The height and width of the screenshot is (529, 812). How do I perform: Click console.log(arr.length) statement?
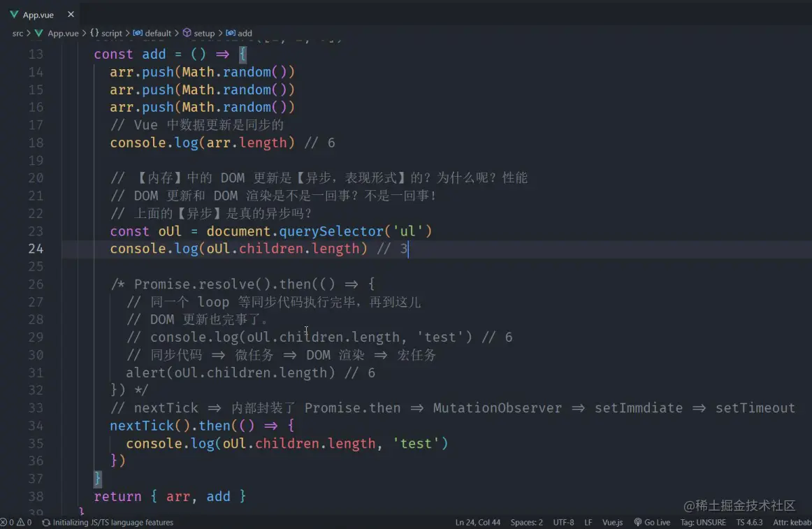203,143
